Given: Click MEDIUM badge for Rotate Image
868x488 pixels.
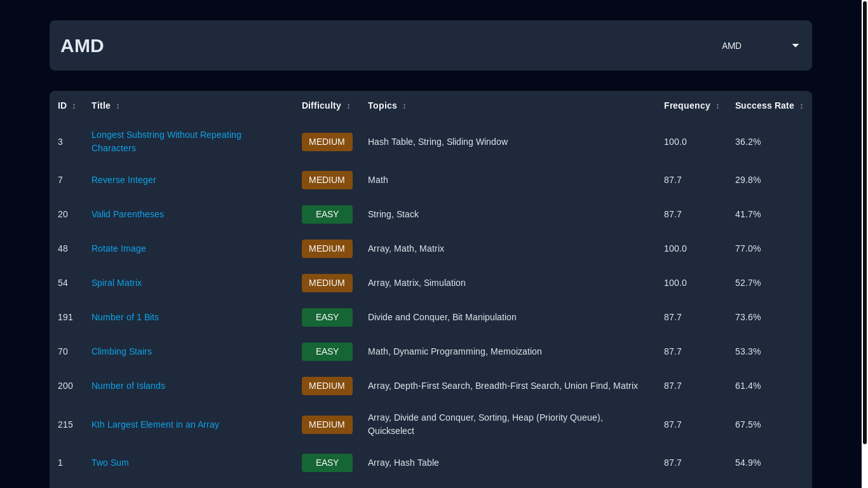Looking at the screenshot, I should point(327,248).
